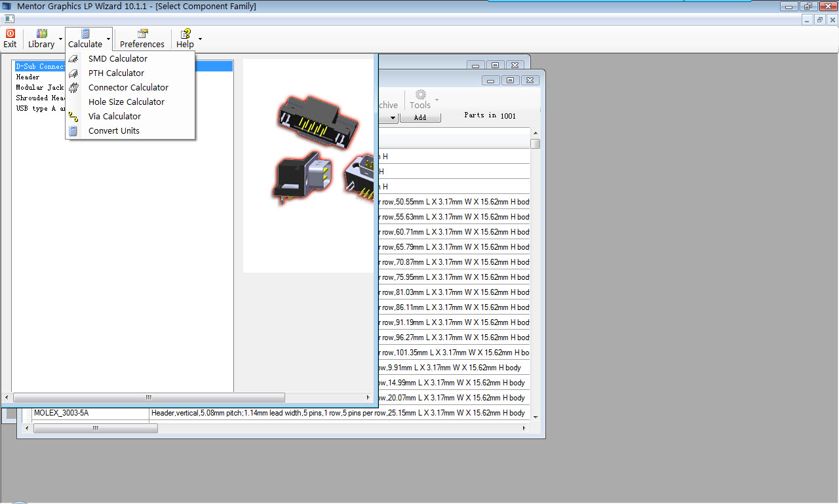
Task: Select Shrouded Header family entry
Action: point(40,98)
